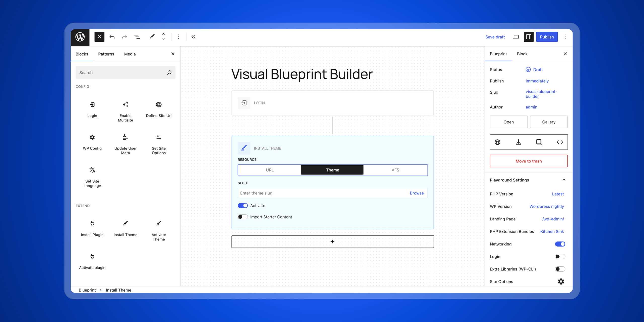This screenshot has height=322, width=644.
Task: Click the globe icon in Blueprint panel
Action: 497,142
